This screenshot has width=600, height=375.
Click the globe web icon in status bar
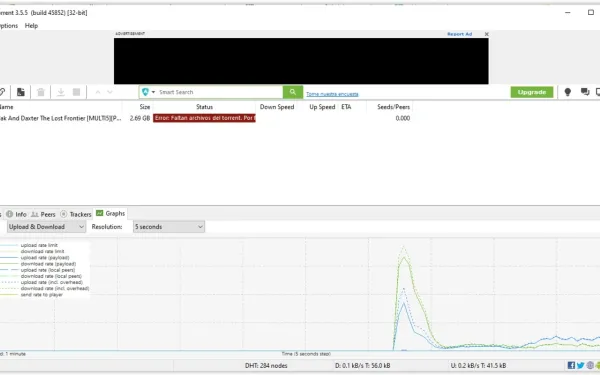[590, 365]
